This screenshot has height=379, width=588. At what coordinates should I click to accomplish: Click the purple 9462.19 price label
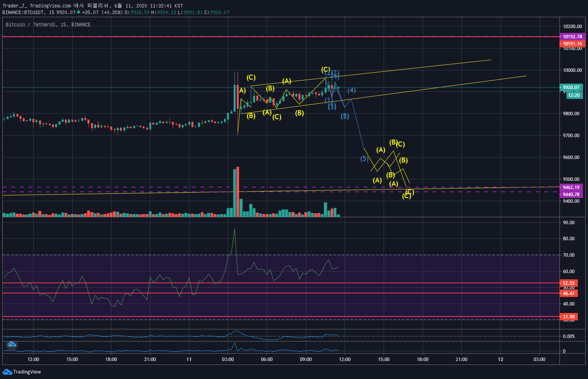571,188
